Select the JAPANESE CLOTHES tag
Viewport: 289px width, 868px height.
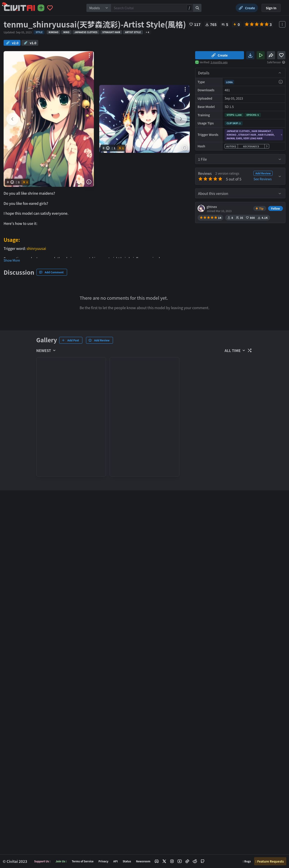click(86, 32)
